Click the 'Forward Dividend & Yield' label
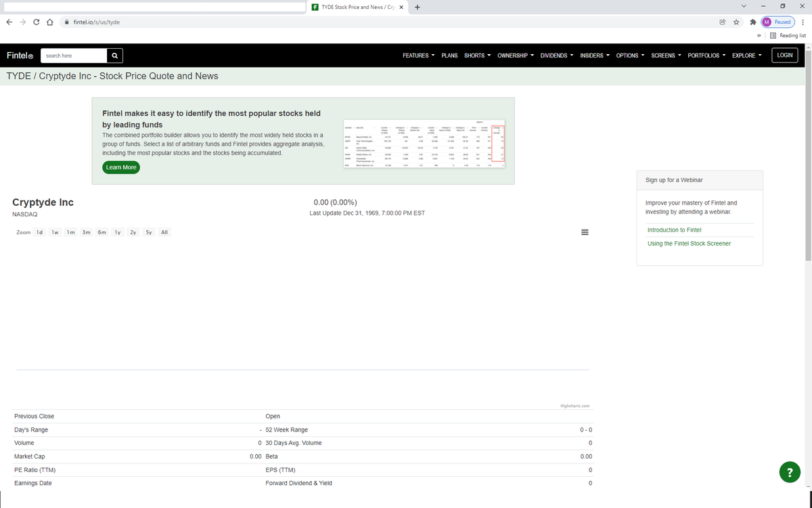Screen dimensions: 812x508 coord(299,484)
